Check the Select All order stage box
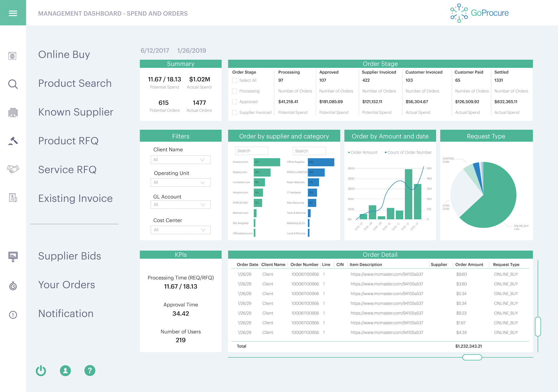Viewport: 558px width, 392px height. tap(235, 80)
